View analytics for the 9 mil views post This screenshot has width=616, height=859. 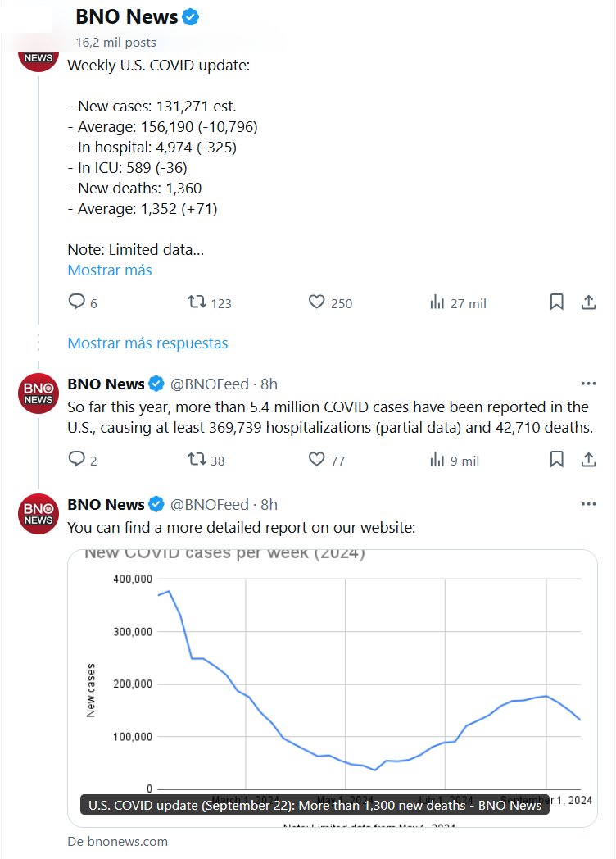pyautogui.click(x=437, y=460)
